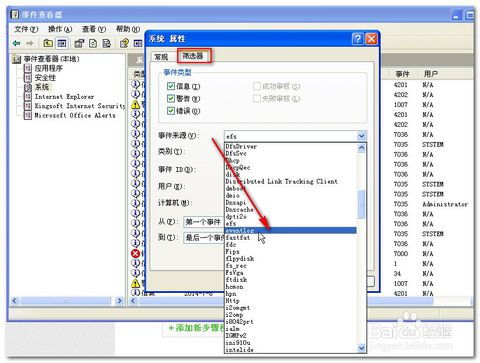The image size is (480, 363).
Task: Select IGMPv2 in the source list
Action: tap(236, 336)
